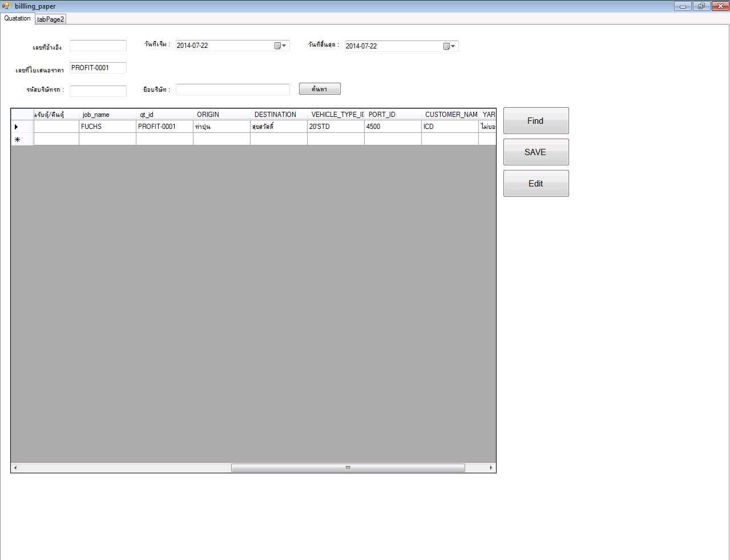Click the horizontal scrollbar thumb
730x560 pixels.
(x=348, y=468)
